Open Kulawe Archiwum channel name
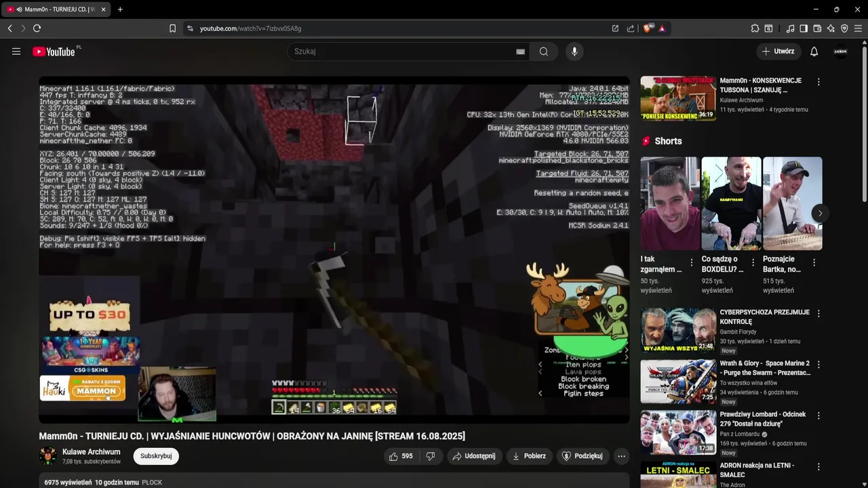The height and width of the screenshot is (488, 868). (x=92, y=452)
